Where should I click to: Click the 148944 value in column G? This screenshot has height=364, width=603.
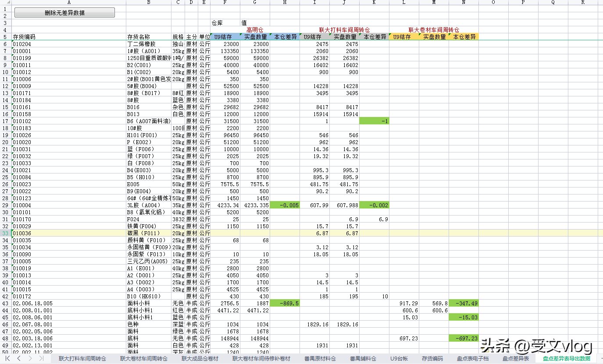pyautogui.click(x=255, y=338)
